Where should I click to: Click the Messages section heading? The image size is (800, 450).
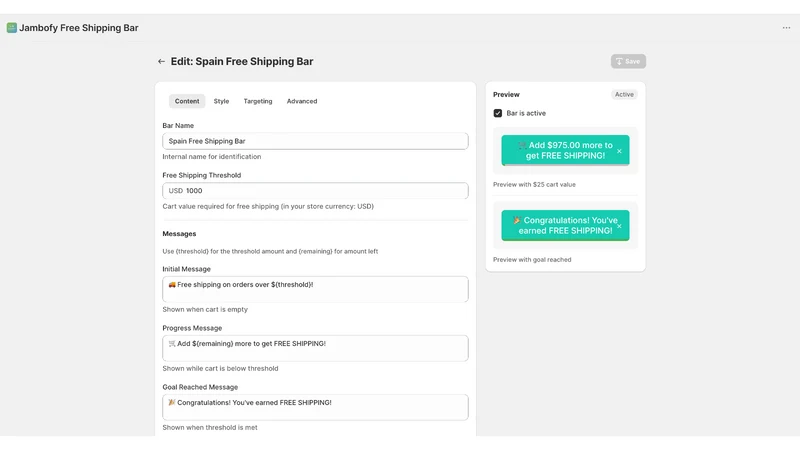click(179, 234)
